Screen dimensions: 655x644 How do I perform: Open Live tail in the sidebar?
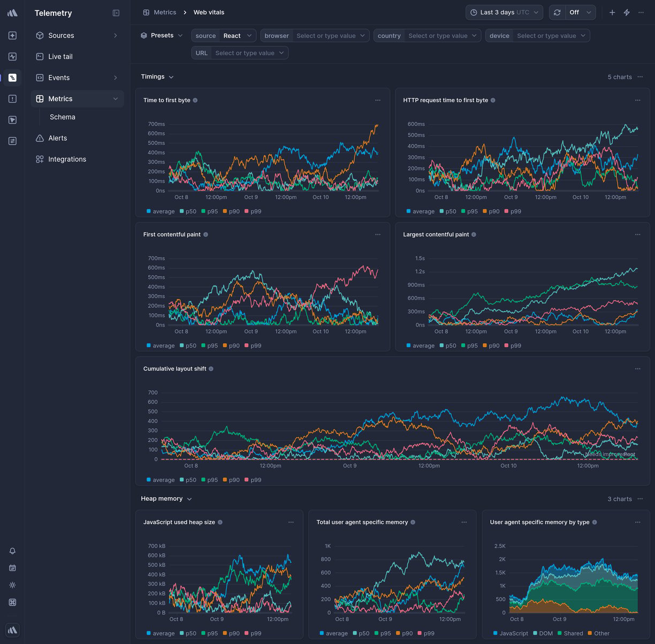point(77,56)
